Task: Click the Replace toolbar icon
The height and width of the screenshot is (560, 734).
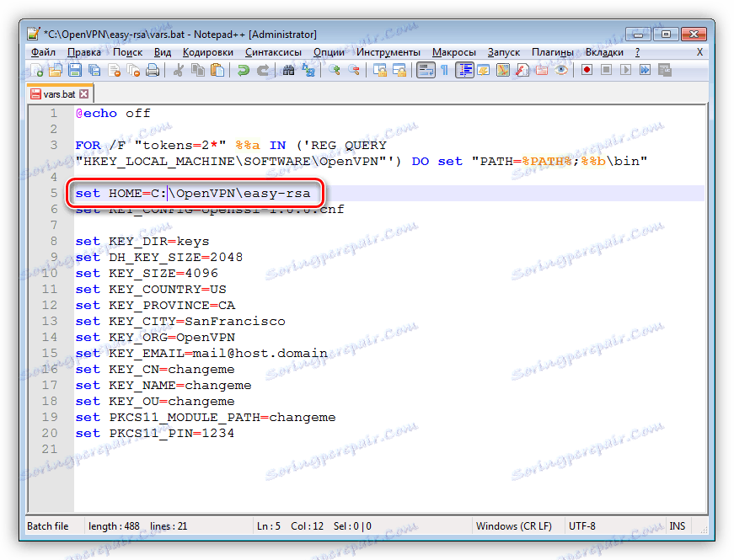Action: click(x=308, y=71)
